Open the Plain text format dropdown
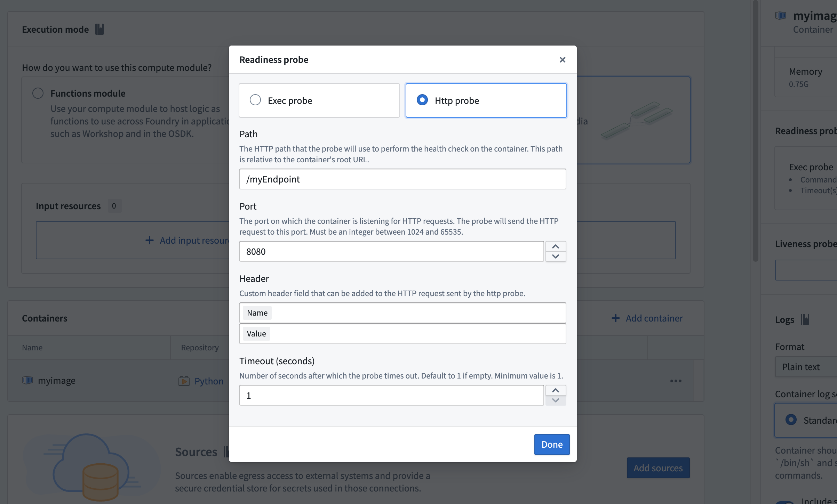 coord(801,367)
